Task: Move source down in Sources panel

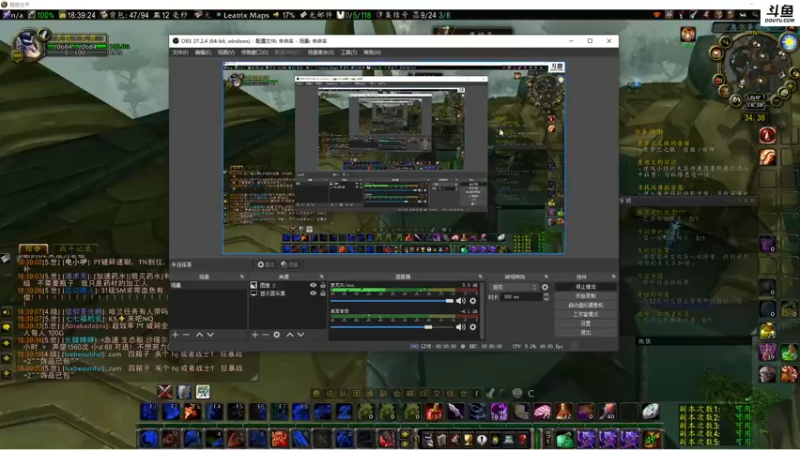Action: click(301, 335)
